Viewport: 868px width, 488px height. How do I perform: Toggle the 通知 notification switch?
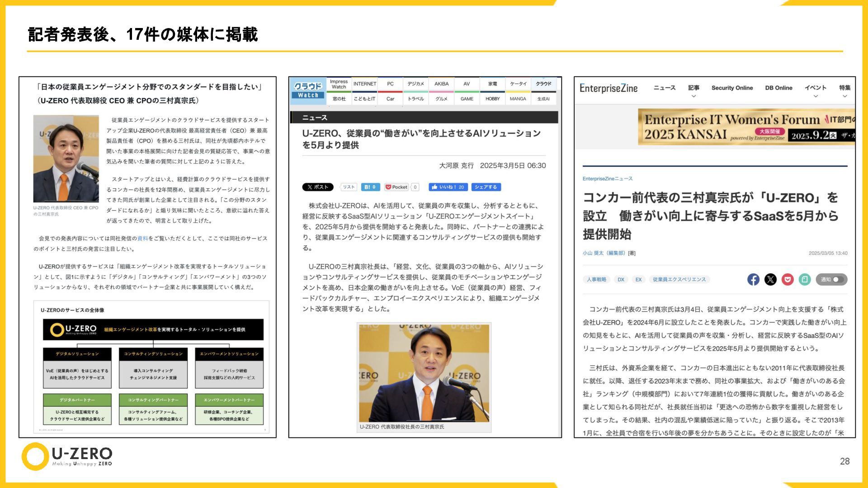837,279
